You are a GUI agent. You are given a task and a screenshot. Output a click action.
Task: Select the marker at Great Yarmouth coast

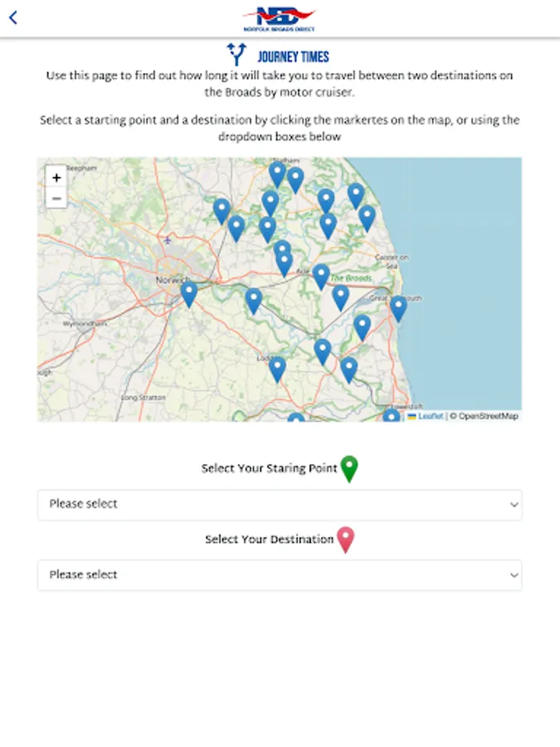(398, 308)
